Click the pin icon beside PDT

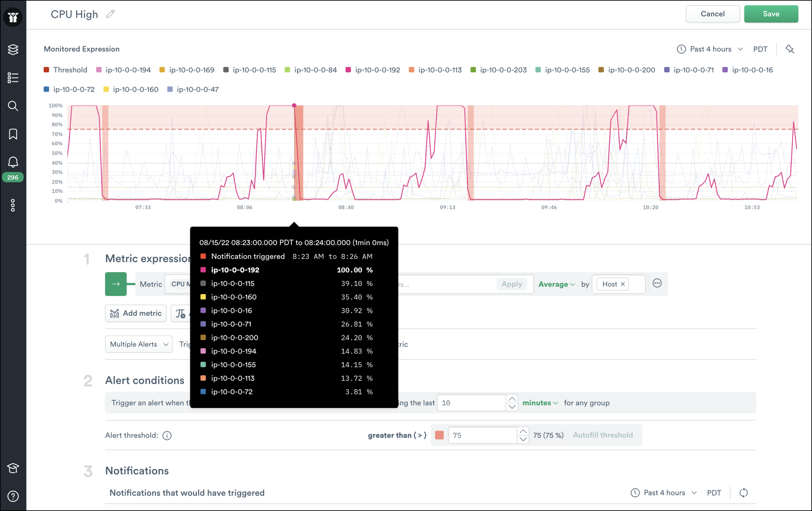coord(790,49)
